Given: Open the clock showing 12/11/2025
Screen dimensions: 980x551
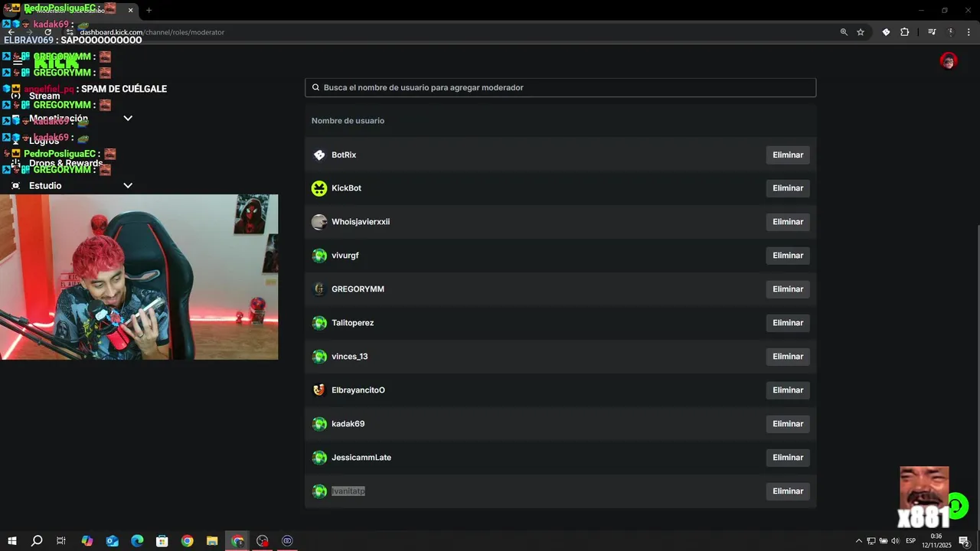Looking at the screenshot, I should click(x=936, y=541).
